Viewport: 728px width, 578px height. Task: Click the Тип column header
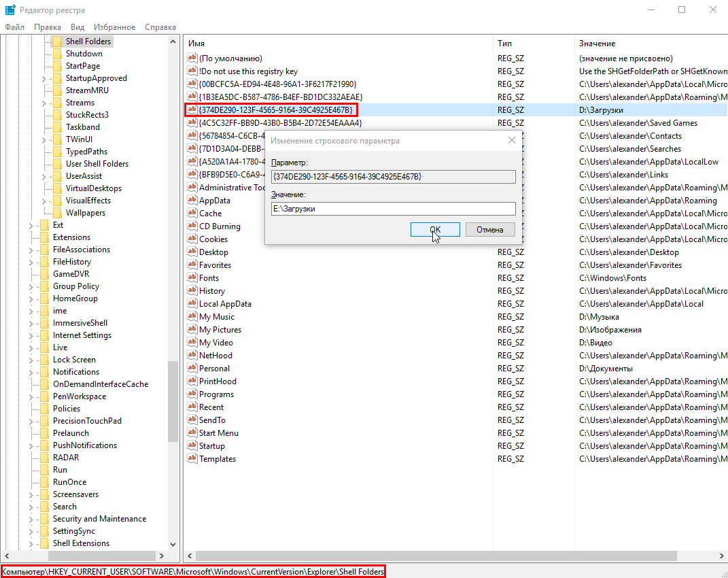tap(505, 44)
